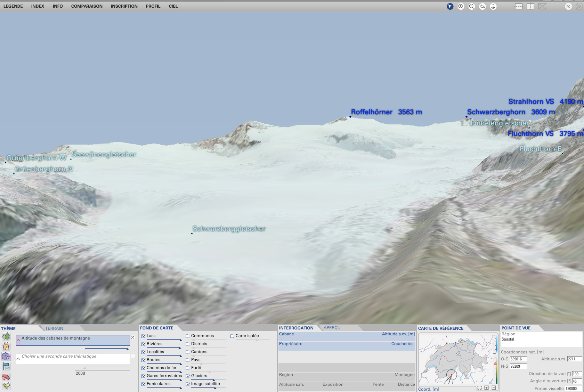The image size is (584, 392).
Task: Turn off the Glaciers layer
Action: point(188,376)
